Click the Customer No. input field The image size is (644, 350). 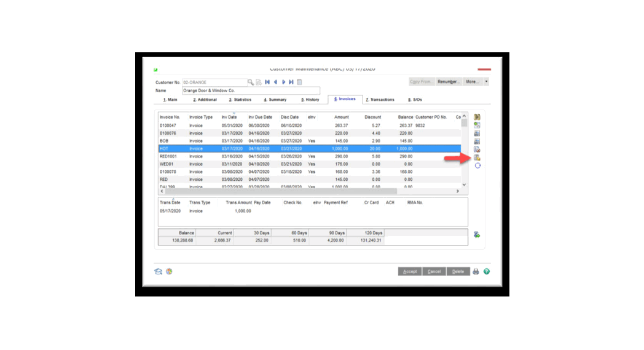[x=214, y=82]
